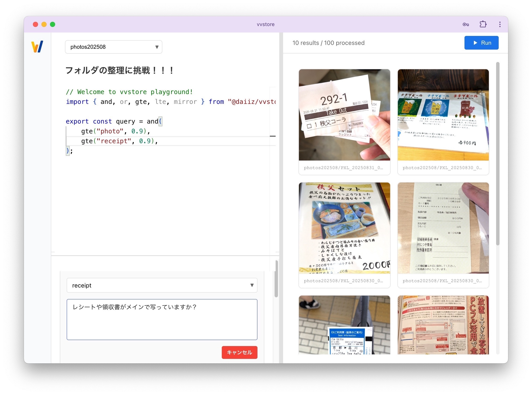The height and width of the screenshot is (395, 532).
Task: Open the key/password icon in title bar
Action: click(465, 24)
